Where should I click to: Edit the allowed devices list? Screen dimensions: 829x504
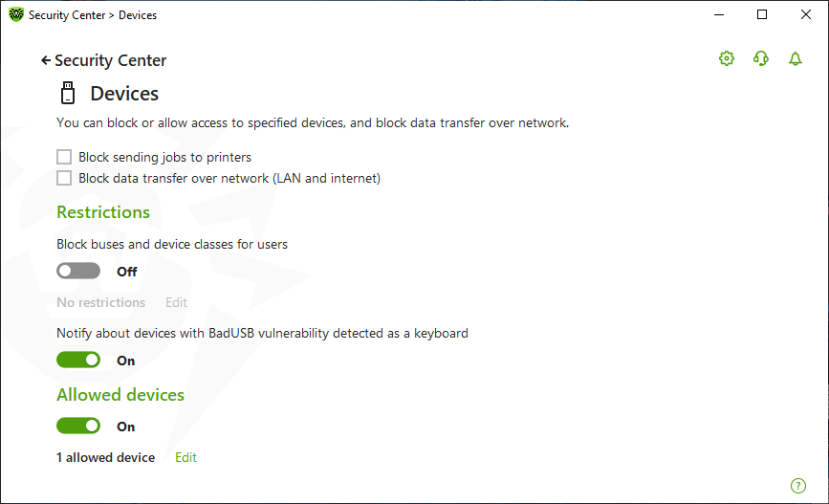(185, 457)
